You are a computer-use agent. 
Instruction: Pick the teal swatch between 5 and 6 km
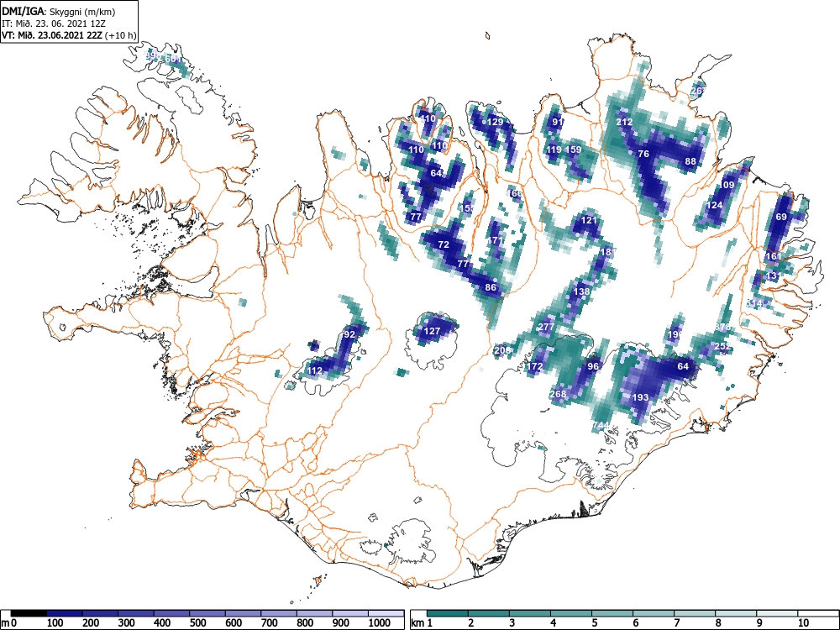point(612,613)
